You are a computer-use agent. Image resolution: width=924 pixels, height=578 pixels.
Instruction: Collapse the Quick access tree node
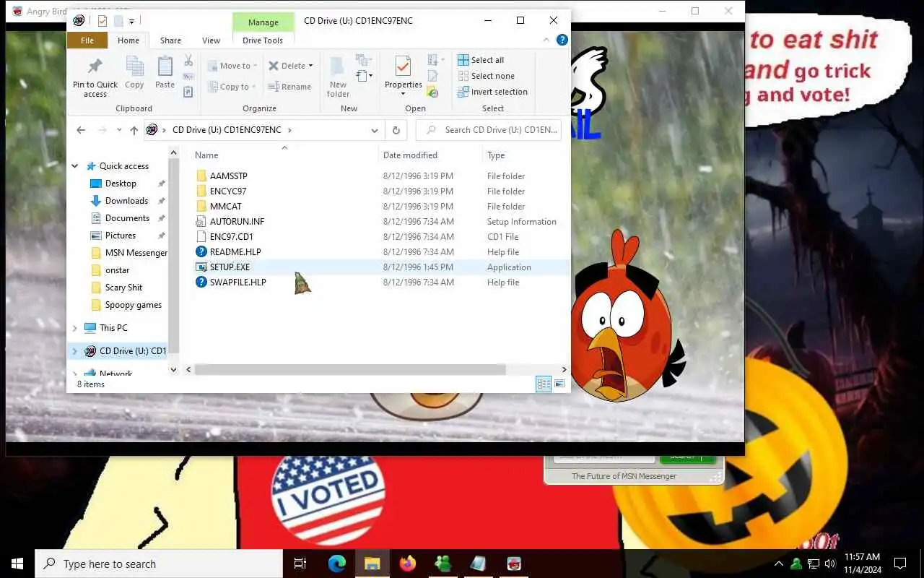pyautogui.click(x=75, y=166)
